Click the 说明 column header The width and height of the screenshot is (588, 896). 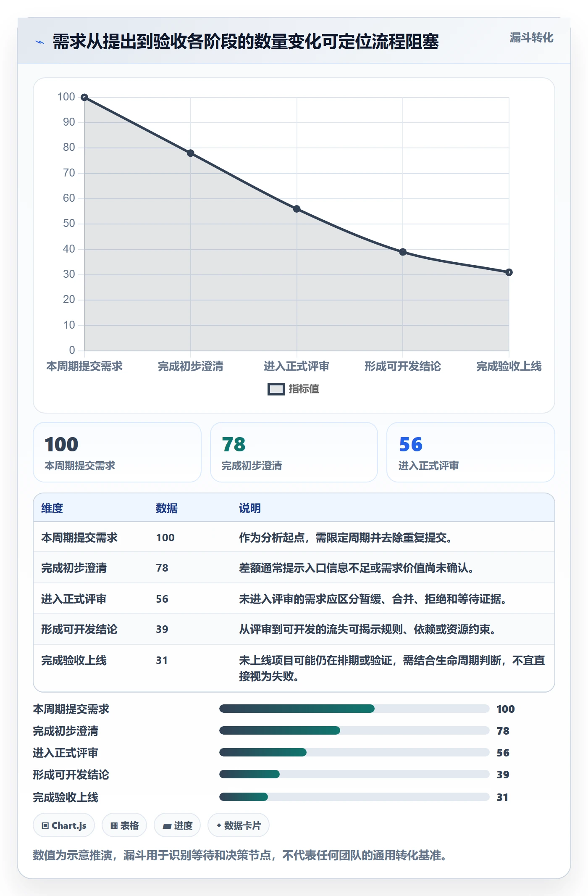click(x=250, y=508)
